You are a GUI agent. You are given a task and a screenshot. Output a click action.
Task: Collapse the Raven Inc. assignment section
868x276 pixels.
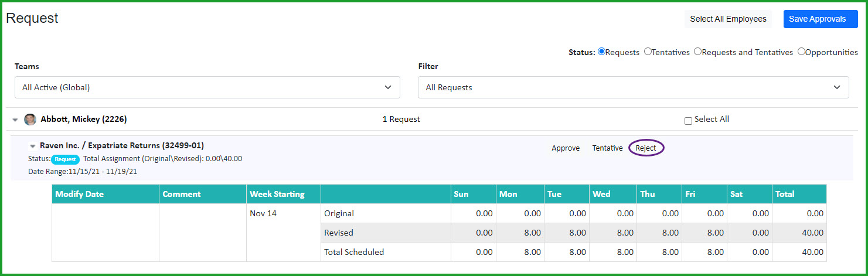click(33, 146)
